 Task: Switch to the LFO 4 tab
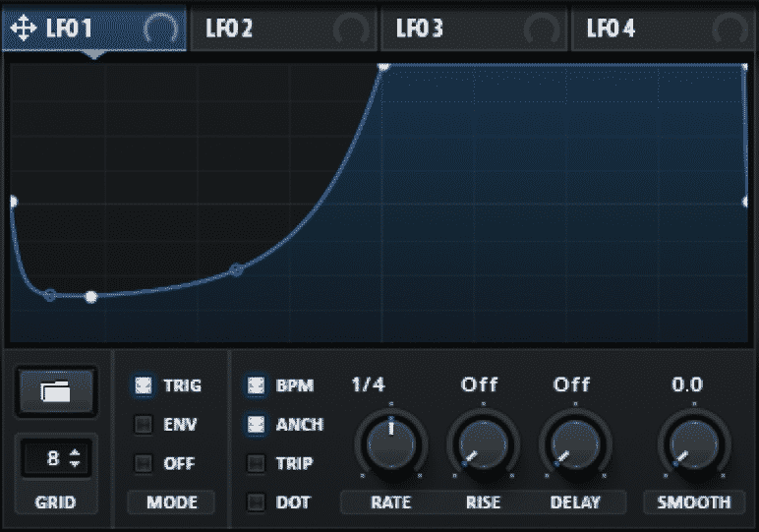(665, 29)
